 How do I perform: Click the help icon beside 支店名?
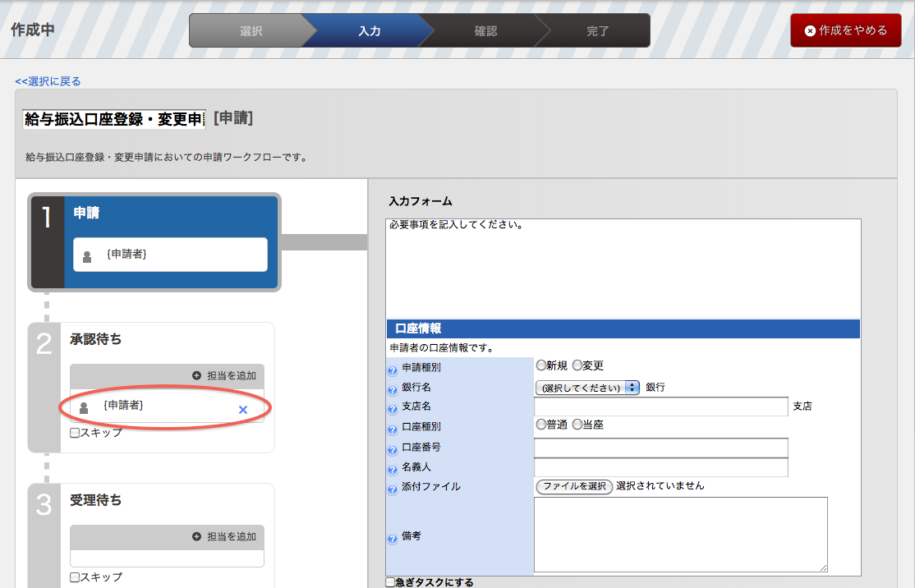pyautogui.click(x=392, y=409)
